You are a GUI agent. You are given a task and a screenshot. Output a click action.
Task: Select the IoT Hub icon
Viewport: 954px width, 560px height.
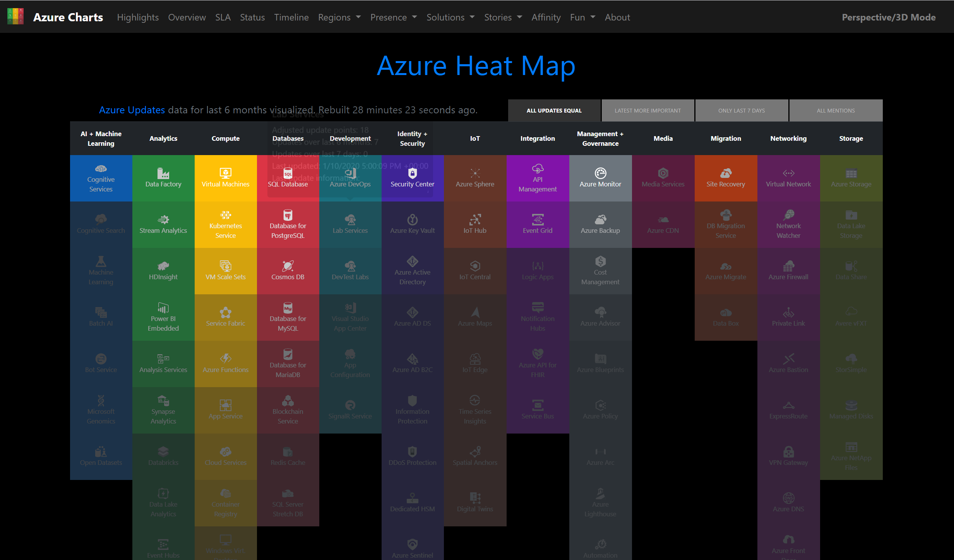coord(475,219)
